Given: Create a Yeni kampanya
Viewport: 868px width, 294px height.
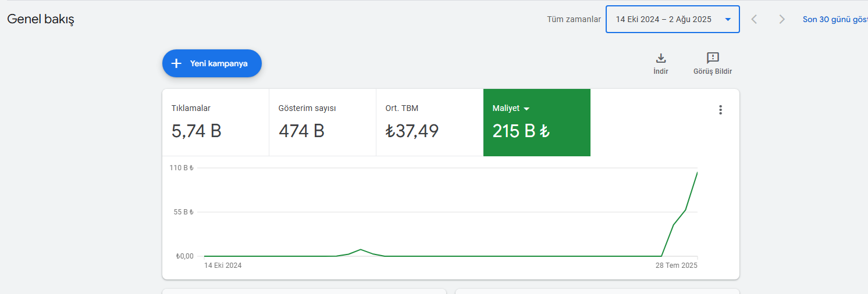Looking at the screenshot, I should [212, 63].
